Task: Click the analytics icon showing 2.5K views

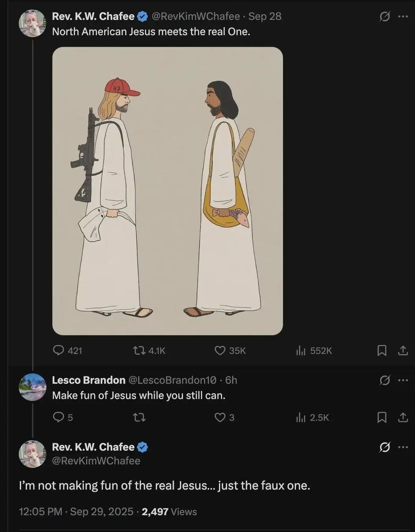Action: point(299,418)
